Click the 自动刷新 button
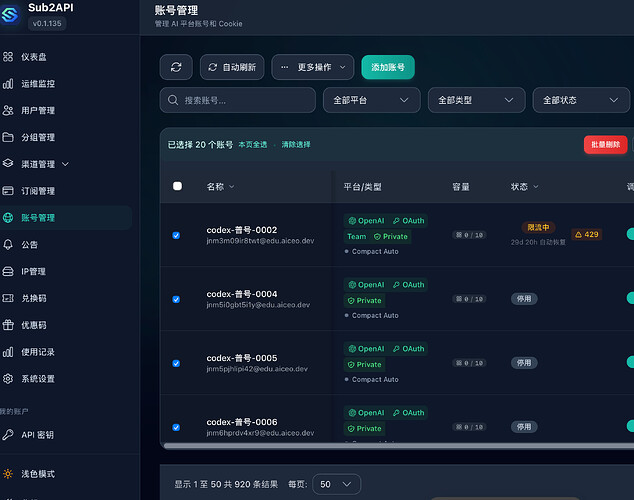The image size is (634, 500). point(232,67)
